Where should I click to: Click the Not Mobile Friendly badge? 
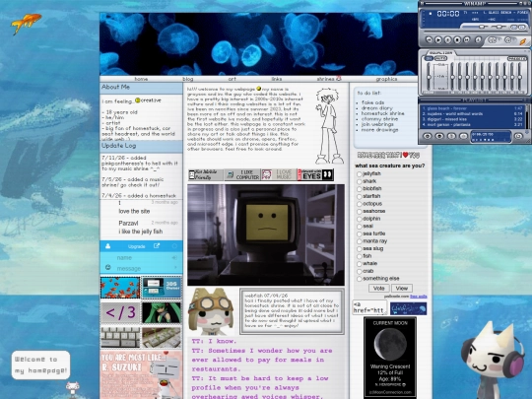tap(206, 174)
